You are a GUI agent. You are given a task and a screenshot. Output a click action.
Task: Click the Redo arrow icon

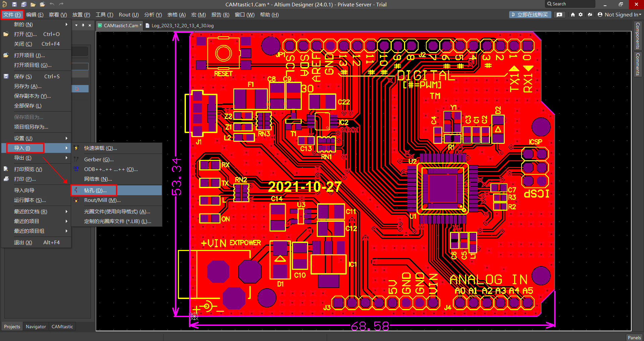tap(61, 4)
